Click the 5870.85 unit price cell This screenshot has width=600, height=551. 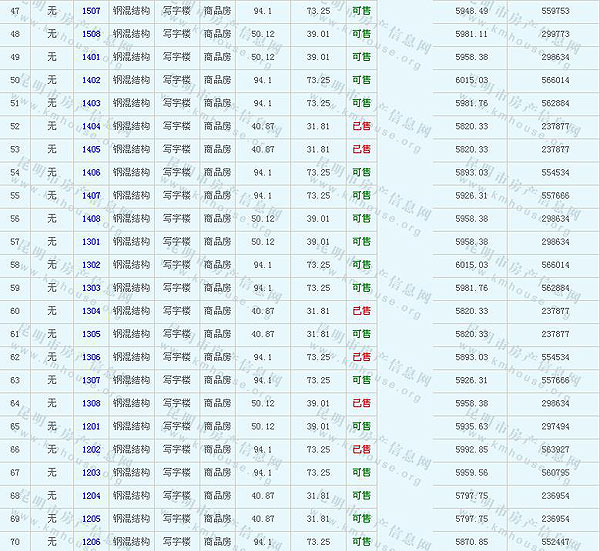pos(471,541)
